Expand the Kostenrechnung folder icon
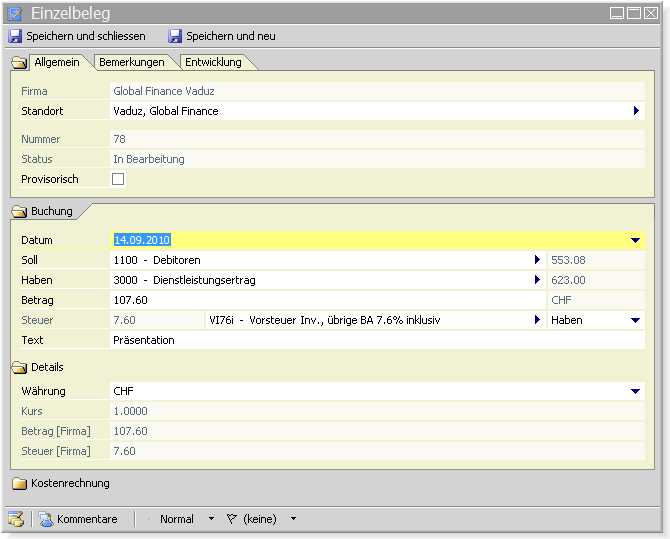The width and height of the screenshot is (670, 539). (x=19, y=483)
